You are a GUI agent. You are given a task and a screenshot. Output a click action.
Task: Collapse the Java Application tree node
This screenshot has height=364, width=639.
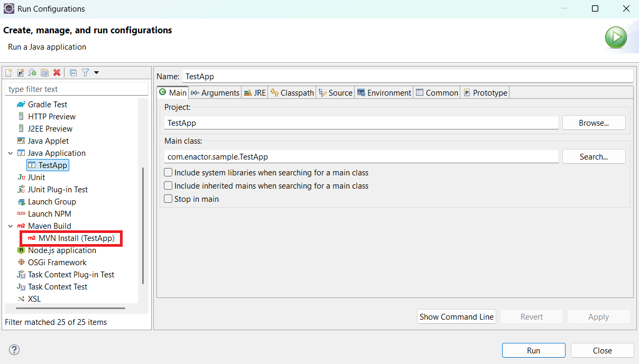point(10,153)
